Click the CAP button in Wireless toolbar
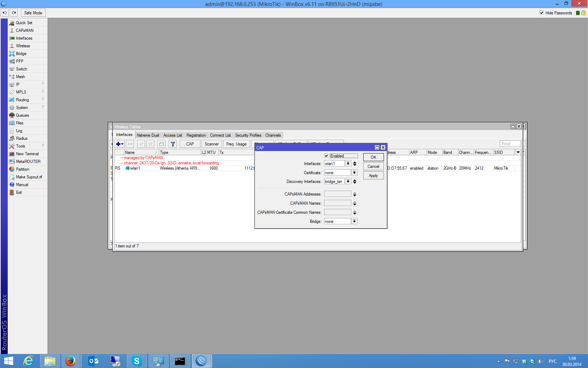 [x=190, y=144]
